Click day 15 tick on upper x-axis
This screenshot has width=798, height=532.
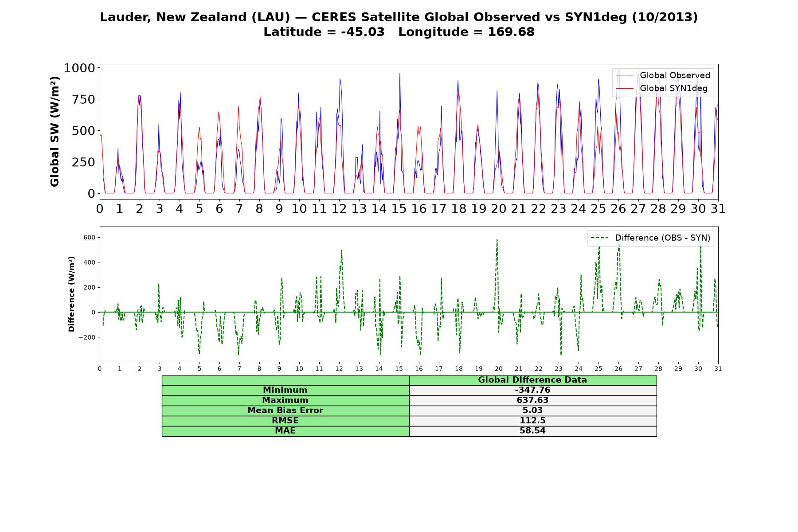[x=399, y=209]
